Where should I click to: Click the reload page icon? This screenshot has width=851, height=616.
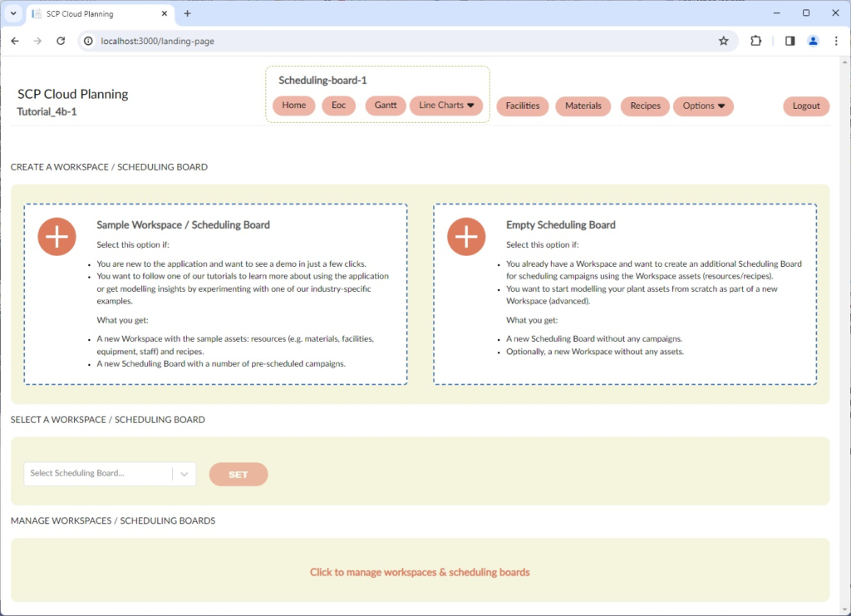tap(60, 41)
